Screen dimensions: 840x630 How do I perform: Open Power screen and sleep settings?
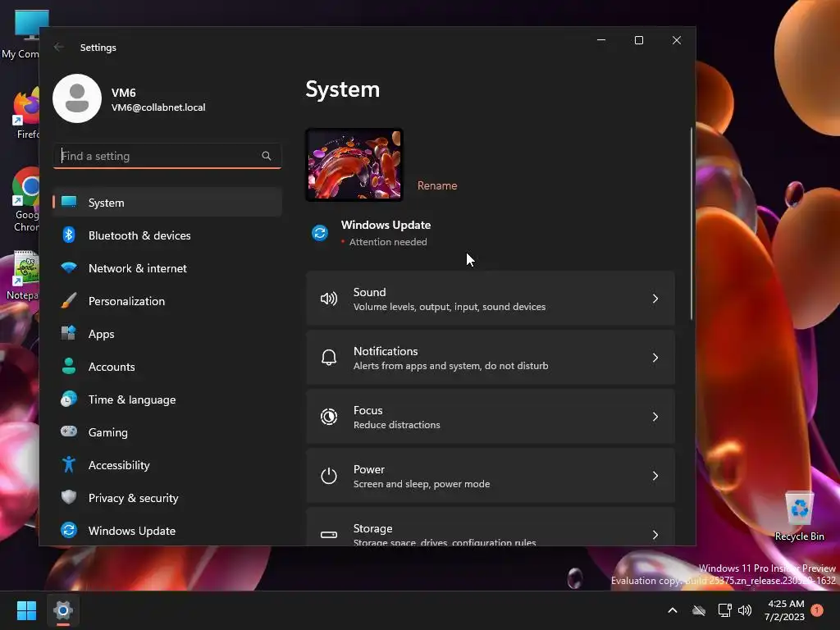[491, 476]
